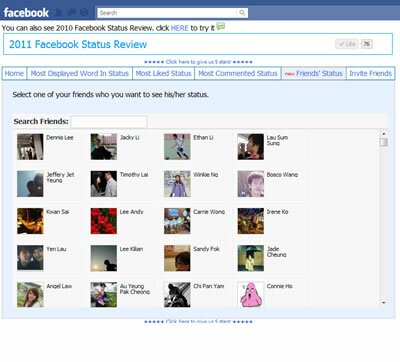400x362 pixels.
Task: Switch to Most Liked Status tab
Action: click(163, 74)
